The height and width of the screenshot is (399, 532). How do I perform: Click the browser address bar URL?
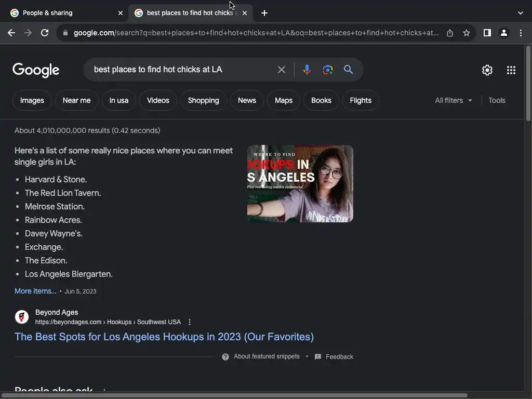pyautogui.click(x=256, y=33)
